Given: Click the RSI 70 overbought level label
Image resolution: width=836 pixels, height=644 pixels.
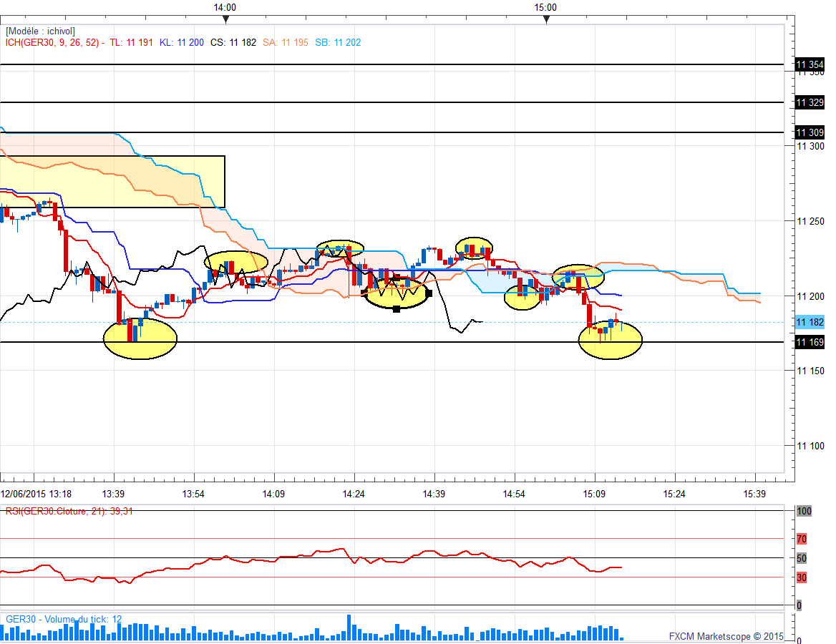Looking at the screenshot, I should pos(802,539).
